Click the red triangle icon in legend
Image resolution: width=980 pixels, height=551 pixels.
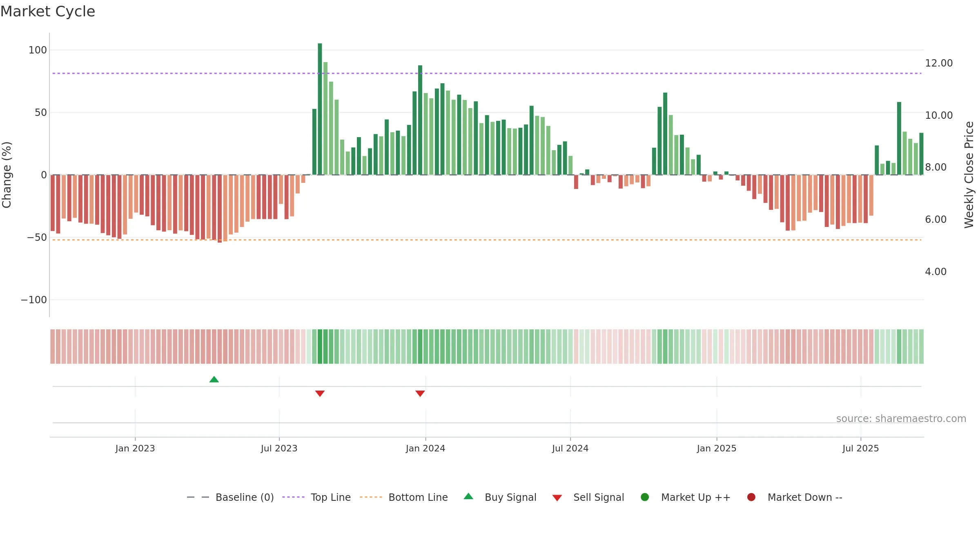[557, 498]
